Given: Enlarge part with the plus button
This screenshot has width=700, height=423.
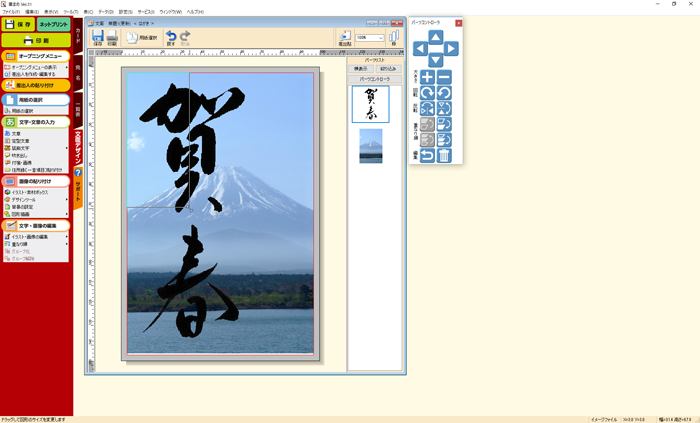Looking at the screenshot, I should tap(428, 77).
